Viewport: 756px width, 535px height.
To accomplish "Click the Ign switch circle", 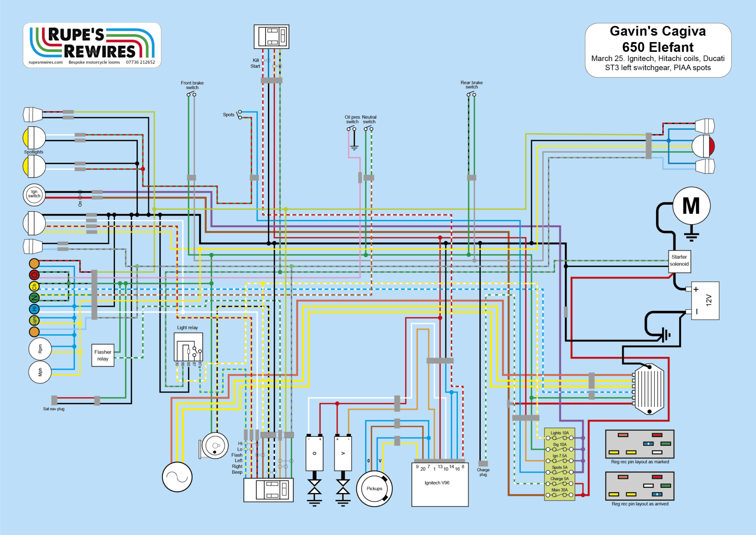I will click(34, 194).
